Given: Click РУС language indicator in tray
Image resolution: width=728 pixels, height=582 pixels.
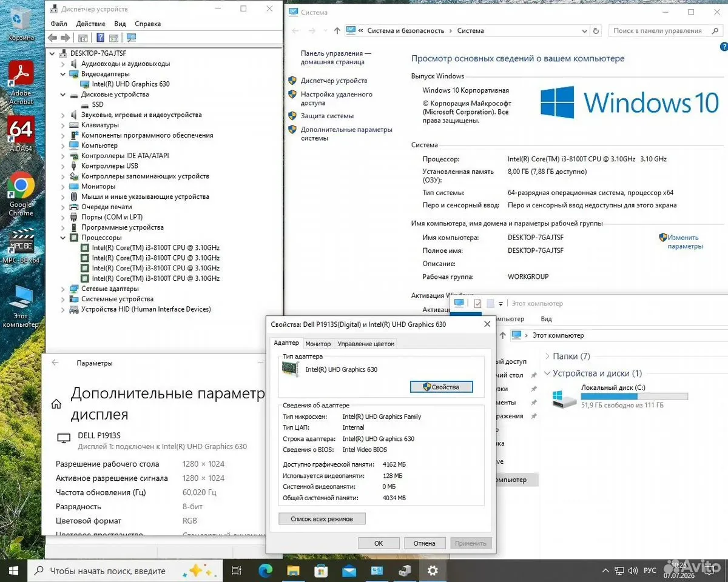Looking at the screenshot, I should 650,570.
